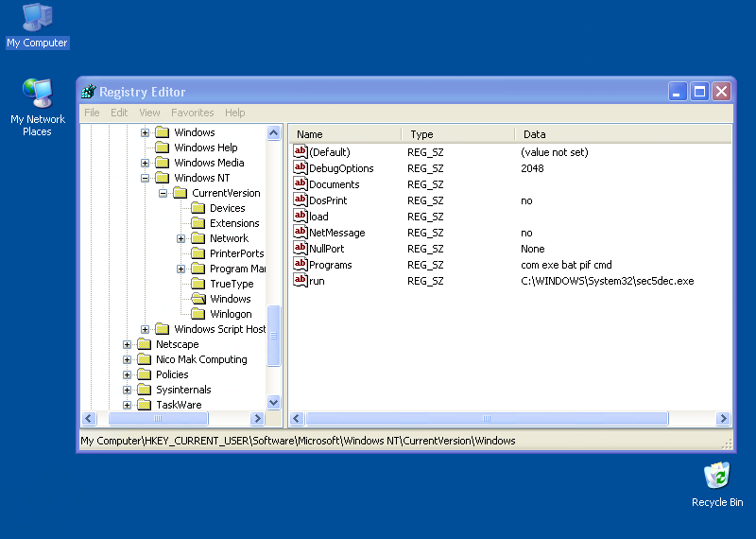Select the run value name
756x539 pixels.
click(317, 281)
